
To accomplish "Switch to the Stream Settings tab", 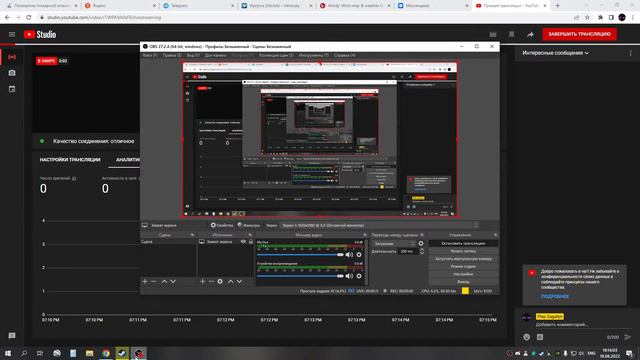I will (x=70, y=160).
